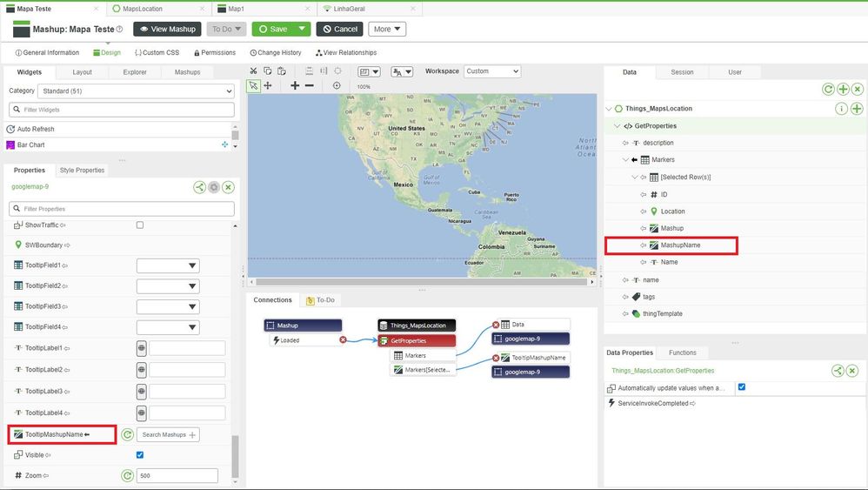Zoom in using the plus icon
The height and width of the screenshot is (490, 868).
pos(295,85)
